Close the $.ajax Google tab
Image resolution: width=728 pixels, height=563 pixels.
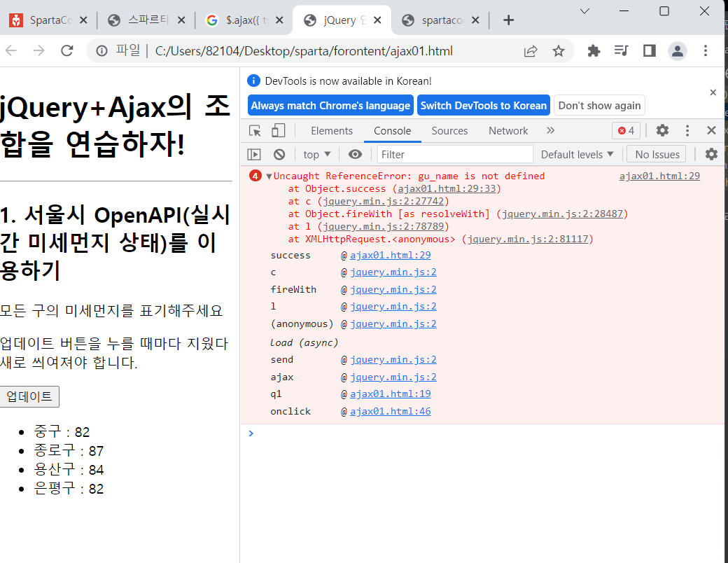(x=279, y=20)
